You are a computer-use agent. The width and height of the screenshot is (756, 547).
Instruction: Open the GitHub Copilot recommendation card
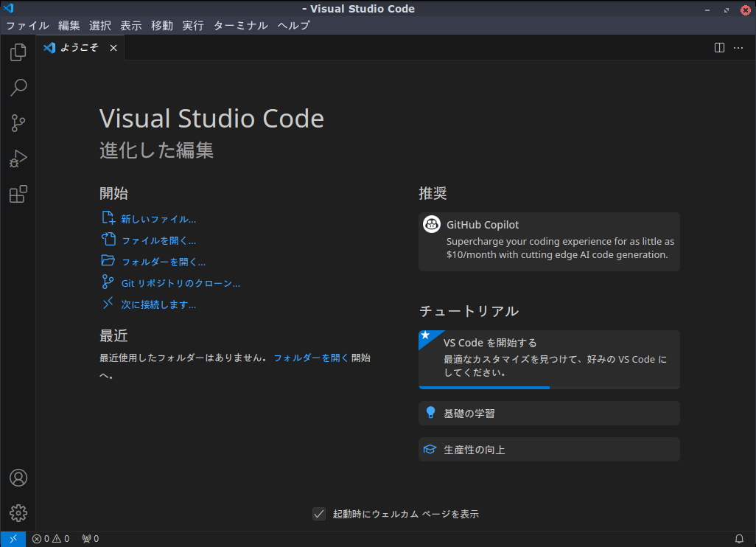549,242
